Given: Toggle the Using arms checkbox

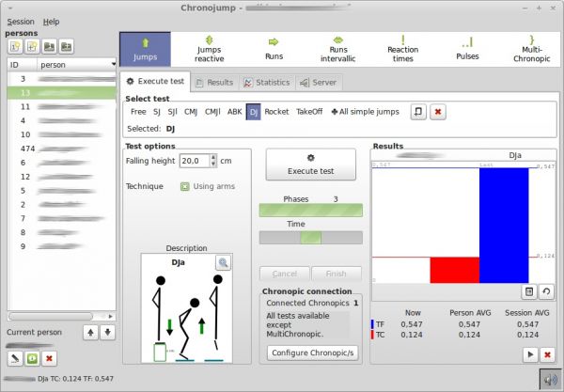Looking at the screenshot, I should (185, 186).
